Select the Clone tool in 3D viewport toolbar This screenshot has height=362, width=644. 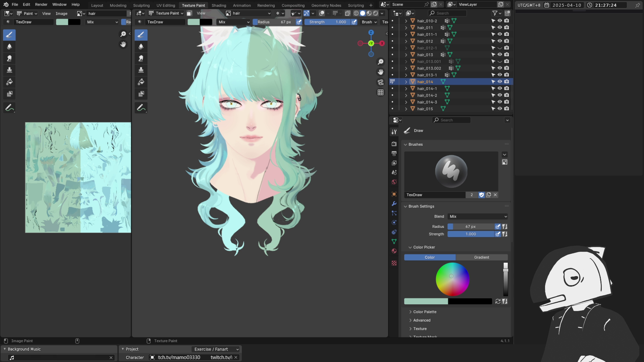point(141,70)
